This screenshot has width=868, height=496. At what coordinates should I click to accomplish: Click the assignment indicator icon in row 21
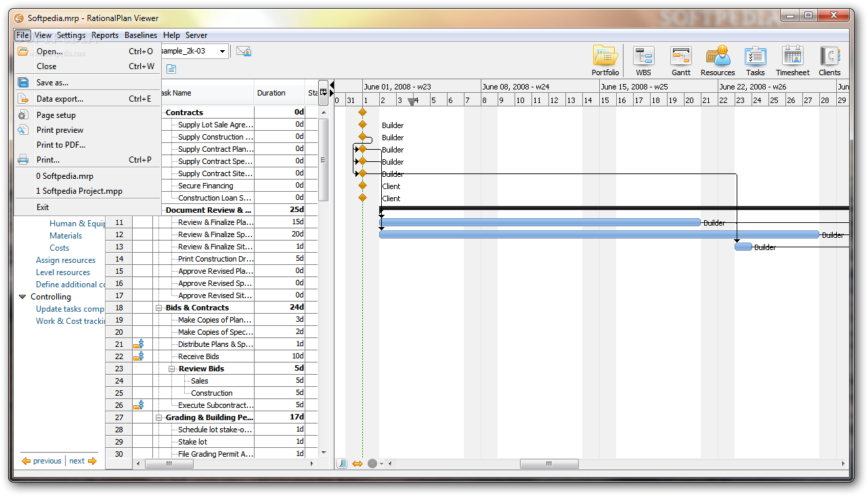click(139, 344)
